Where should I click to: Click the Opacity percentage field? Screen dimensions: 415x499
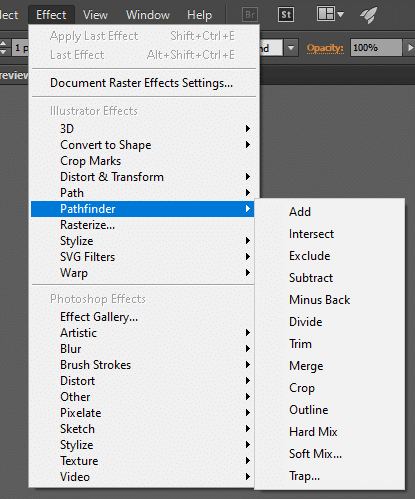pos(376,48)
